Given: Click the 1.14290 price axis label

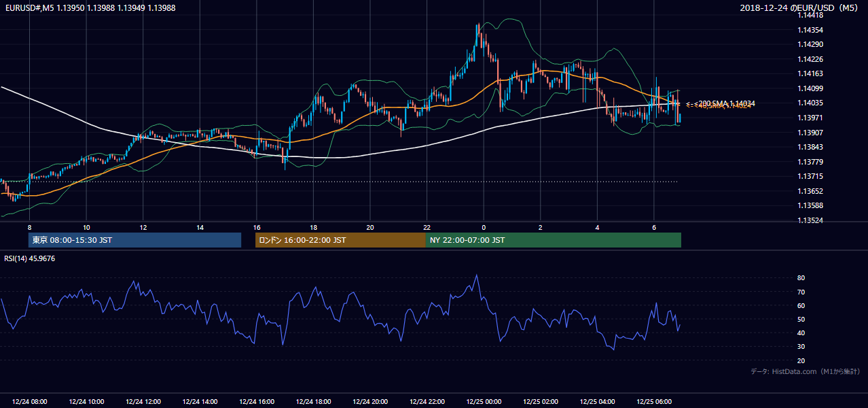Looking at the screenshot, I should pyautogui.click(x=810, y=44).
